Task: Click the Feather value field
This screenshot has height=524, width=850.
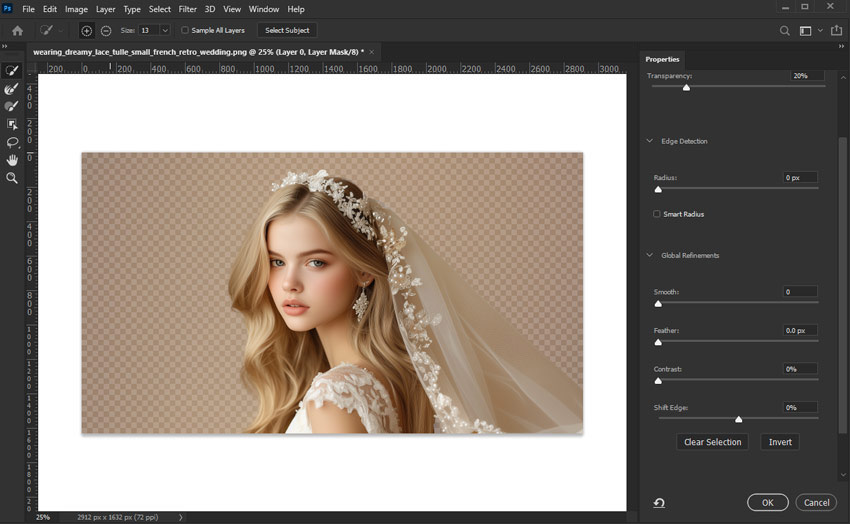Action: 800,330
